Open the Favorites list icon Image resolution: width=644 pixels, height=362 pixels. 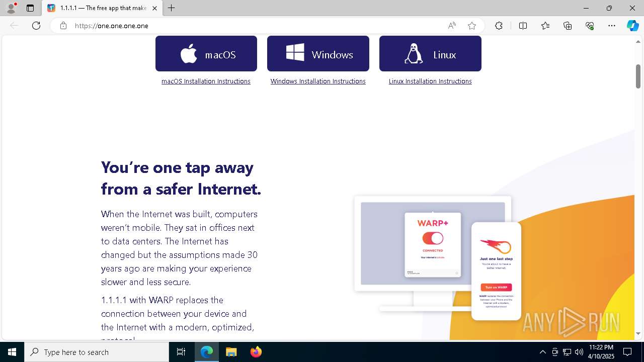[545, 26]
